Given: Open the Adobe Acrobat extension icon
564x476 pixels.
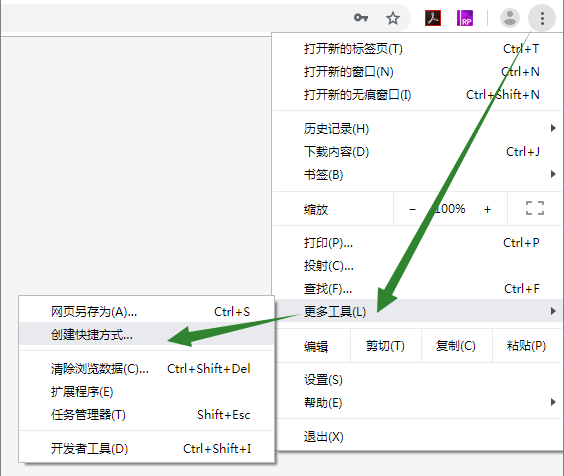Looking at the screenshot, I should point(433,18).
